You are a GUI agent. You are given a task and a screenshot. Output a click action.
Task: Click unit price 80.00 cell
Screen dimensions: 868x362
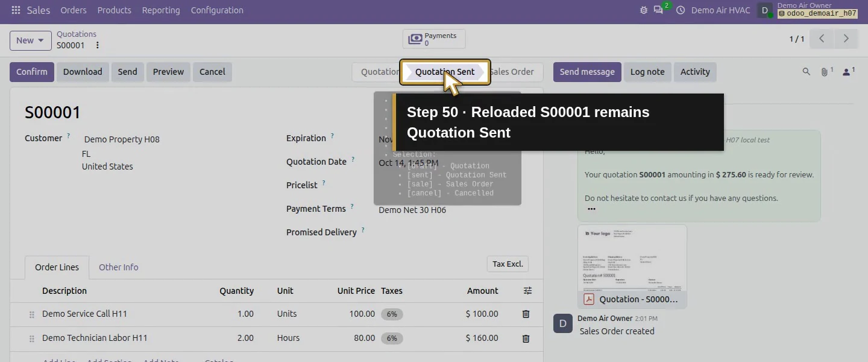pos(364,338)
